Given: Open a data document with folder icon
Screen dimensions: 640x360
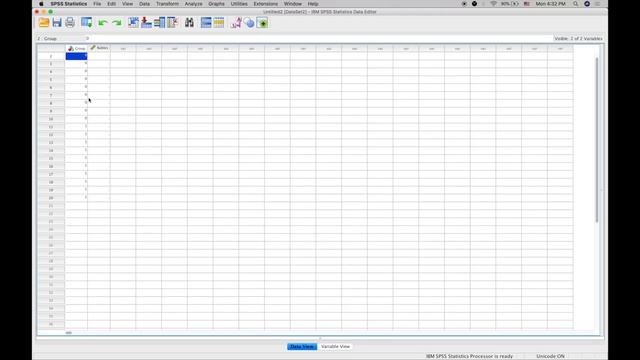Looking at the screenshot, I should 44,22.
